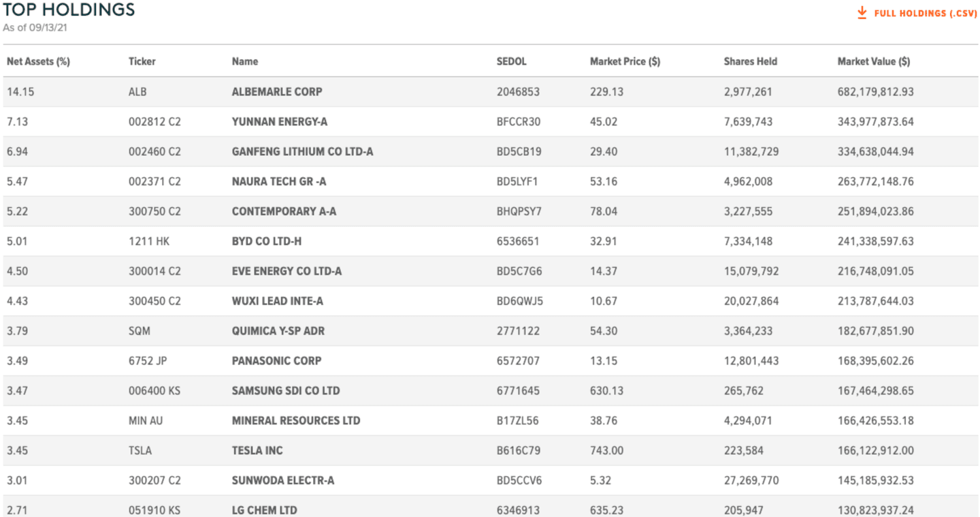Sort table by Net Assets (%) column
This screenshot has height=517, width=980.
[x=37, y=61]
